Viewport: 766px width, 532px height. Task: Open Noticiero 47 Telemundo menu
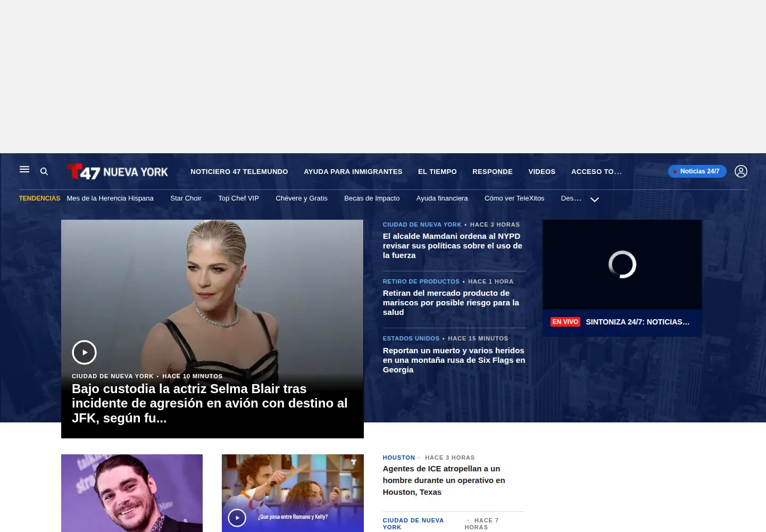(x=239, y=171)
